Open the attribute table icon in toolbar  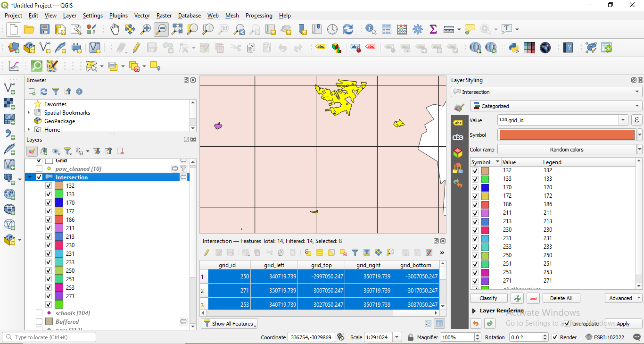(x=387, y=29)
